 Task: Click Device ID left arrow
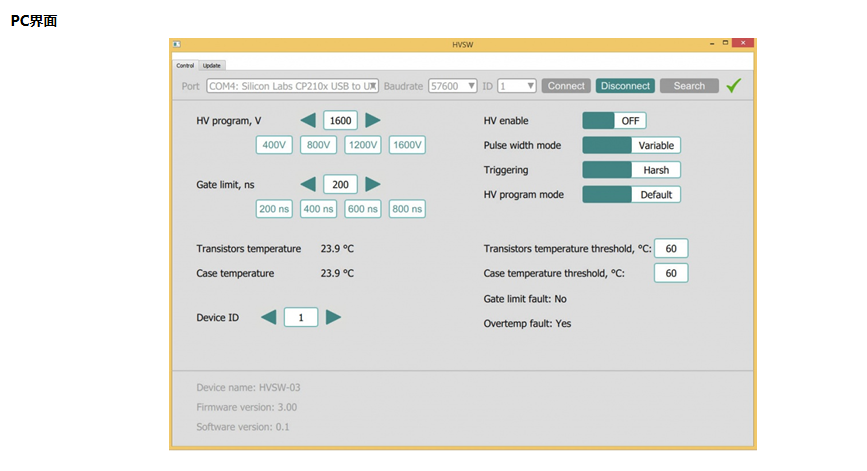pos(269,317)
